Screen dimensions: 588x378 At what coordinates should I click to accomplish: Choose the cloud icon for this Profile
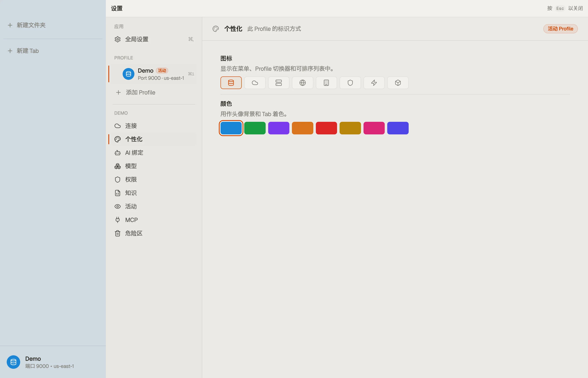click(x=255, y=83)
